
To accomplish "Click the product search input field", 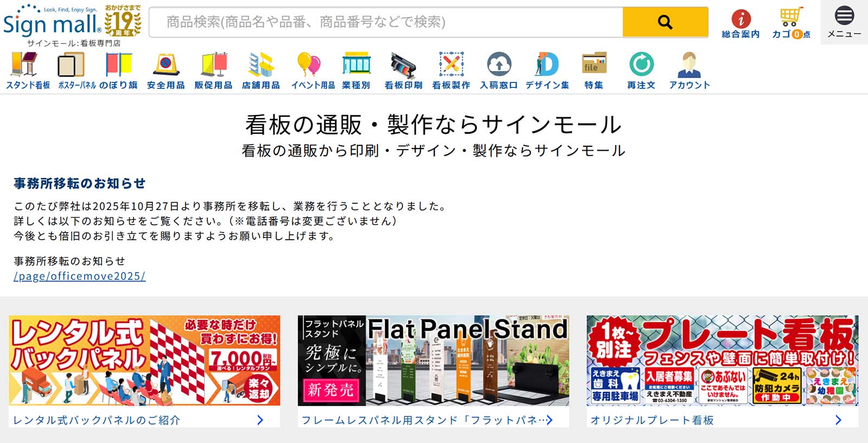I will tap(386, 22).
